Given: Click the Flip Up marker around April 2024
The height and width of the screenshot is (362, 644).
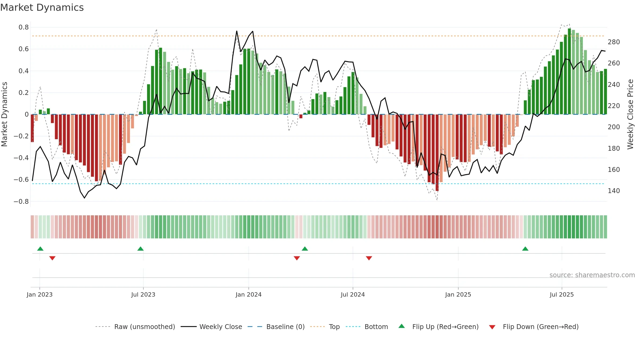Looking at the screenshot, I should pos(305,249).
